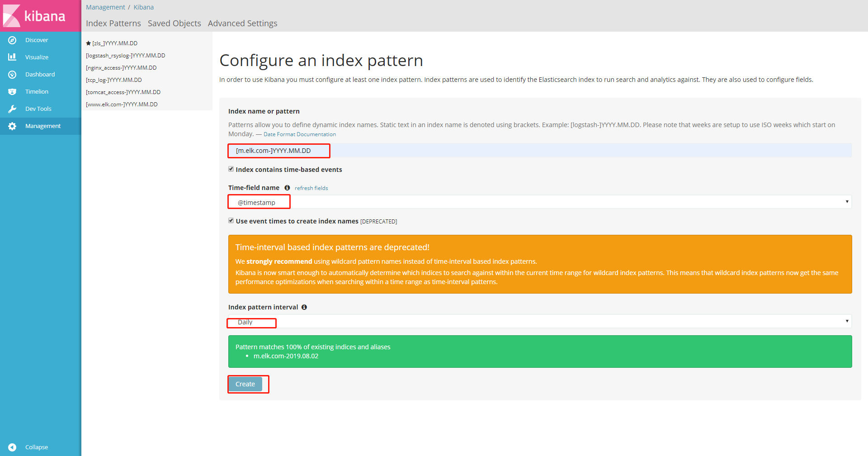Click the star icon beside [zls_]YYYY.MM.DD

pos(89,43)
